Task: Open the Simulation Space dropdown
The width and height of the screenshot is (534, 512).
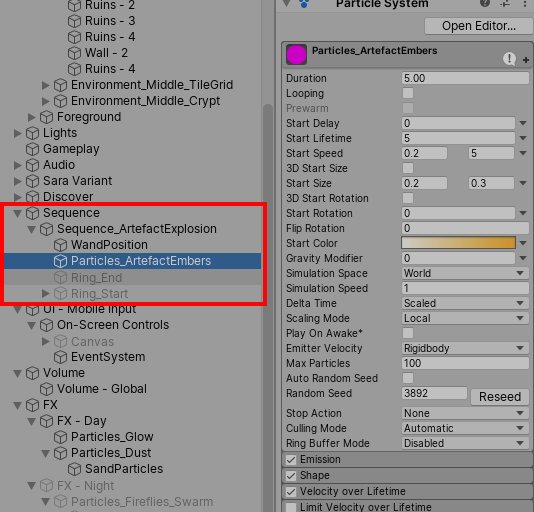Action: pyautogui.click(x=465, y=273)
